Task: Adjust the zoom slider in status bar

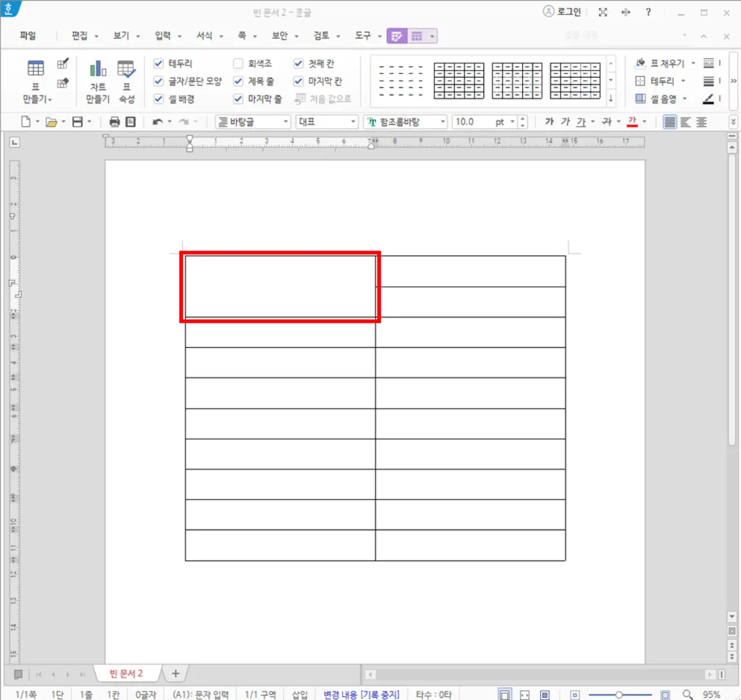Action: click(619, 695)
